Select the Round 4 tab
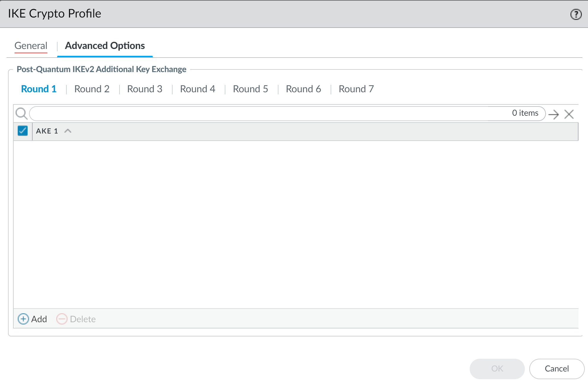This screenshot has height=386, width=588. [x=197, y=89]
